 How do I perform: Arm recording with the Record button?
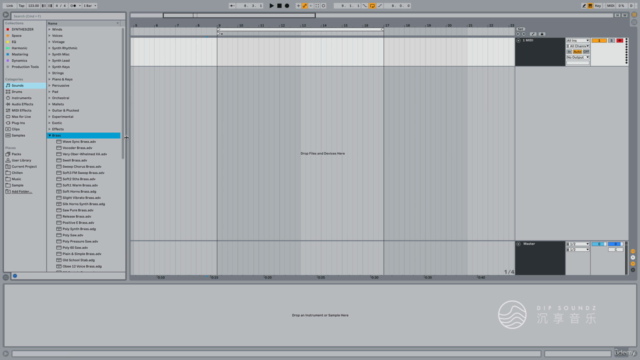click(x=287, y=6)
